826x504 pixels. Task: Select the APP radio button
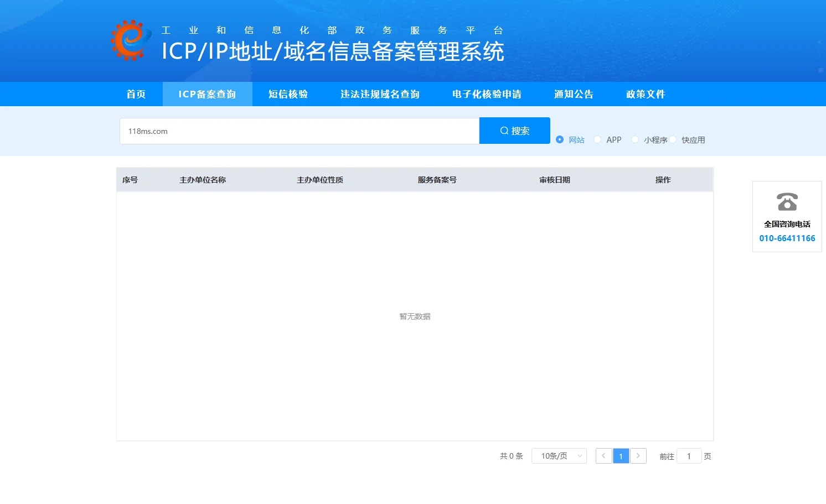pyautogui.click(x=597, y=139)
